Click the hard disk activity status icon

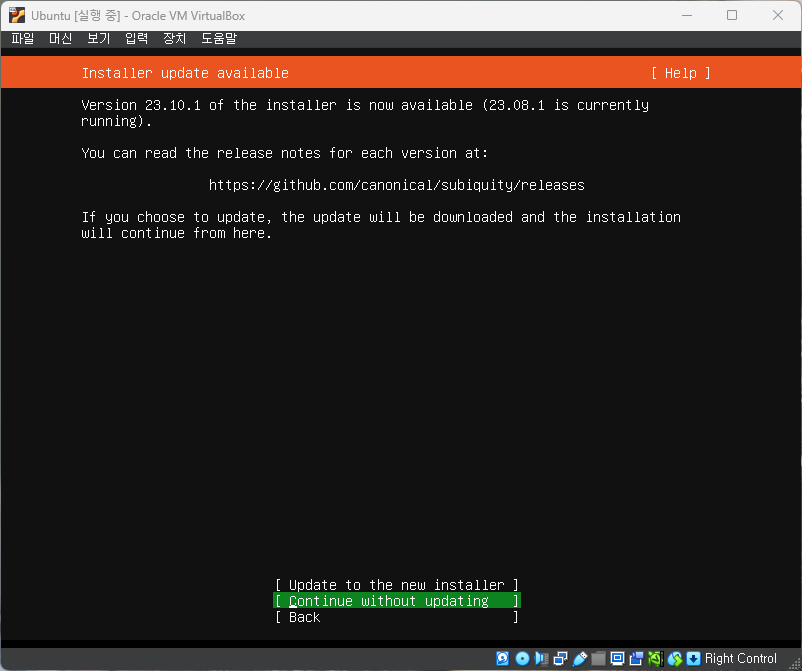click(502, 659)
